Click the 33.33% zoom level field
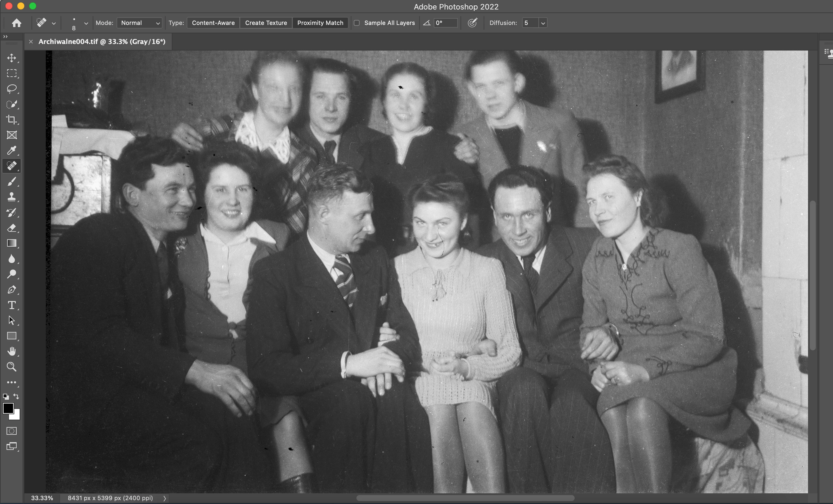Screen dimensions: 833x504 [x=42, y=498]
